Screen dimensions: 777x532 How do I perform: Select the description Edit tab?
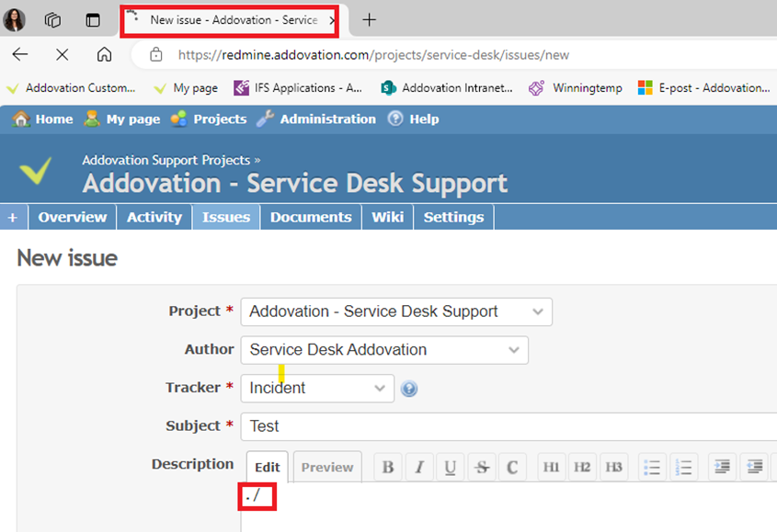[x=267, y=467]
